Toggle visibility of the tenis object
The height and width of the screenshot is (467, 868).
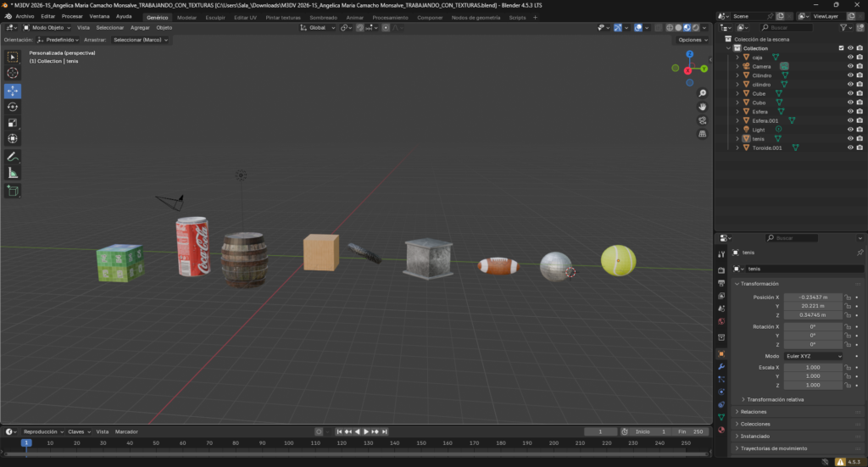[849, 138]
